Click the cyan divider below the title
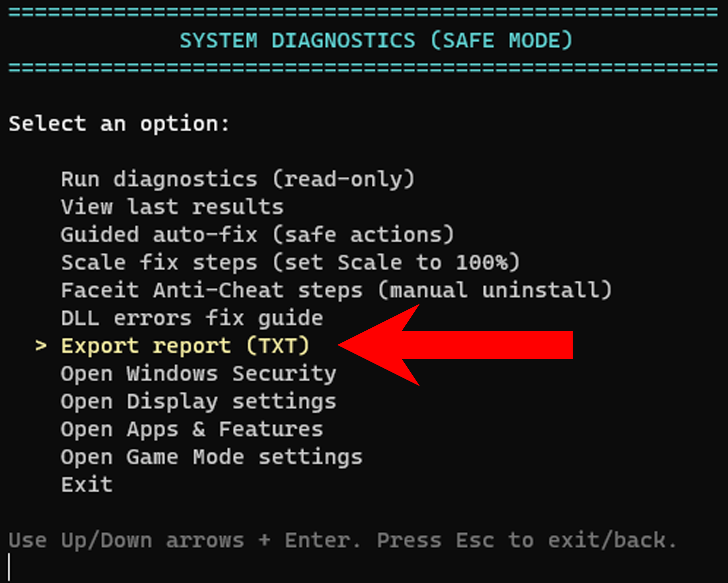This screenshot has height=583, width=728. pos(363,67)
